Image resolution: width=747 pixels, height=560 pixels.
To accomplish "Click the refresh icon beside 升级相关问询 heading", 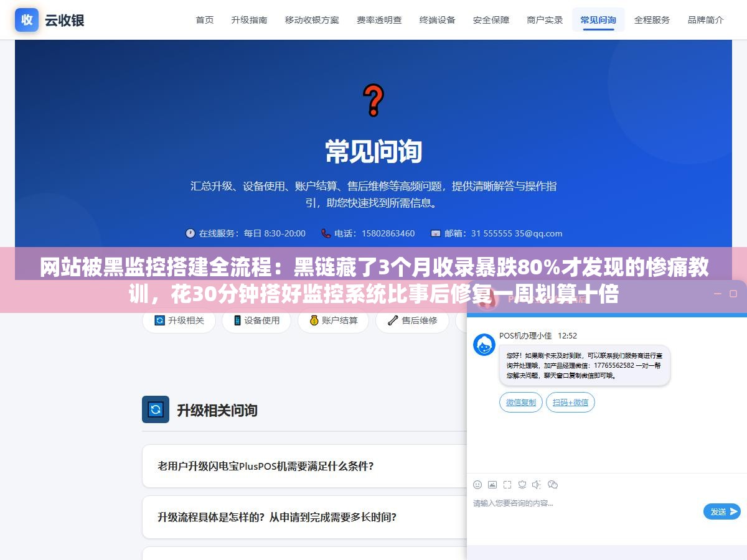I will 156,409.
